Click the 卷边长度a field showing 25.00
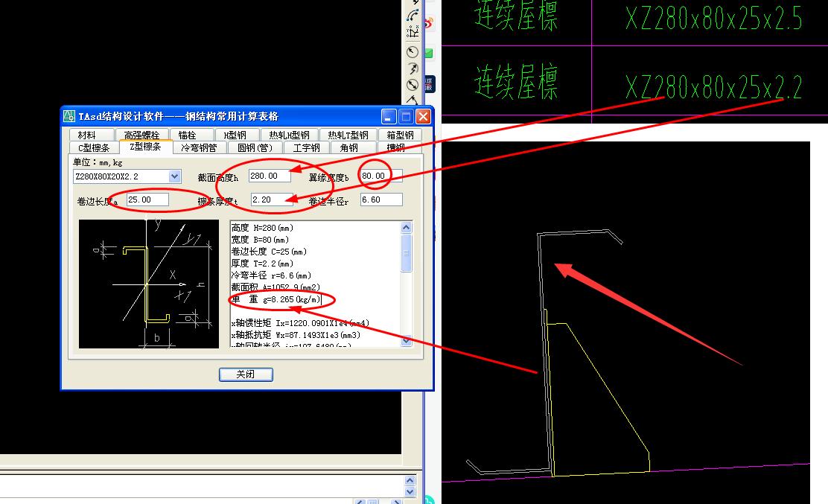828x504 pixels. click(x=148, y=200)
